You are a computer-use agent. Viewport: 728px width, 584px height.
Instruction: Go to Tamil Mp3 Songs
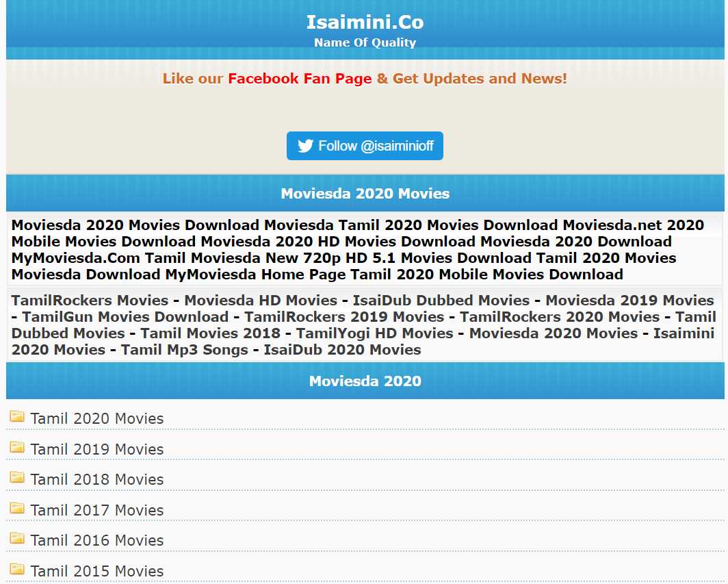(184, 350)
